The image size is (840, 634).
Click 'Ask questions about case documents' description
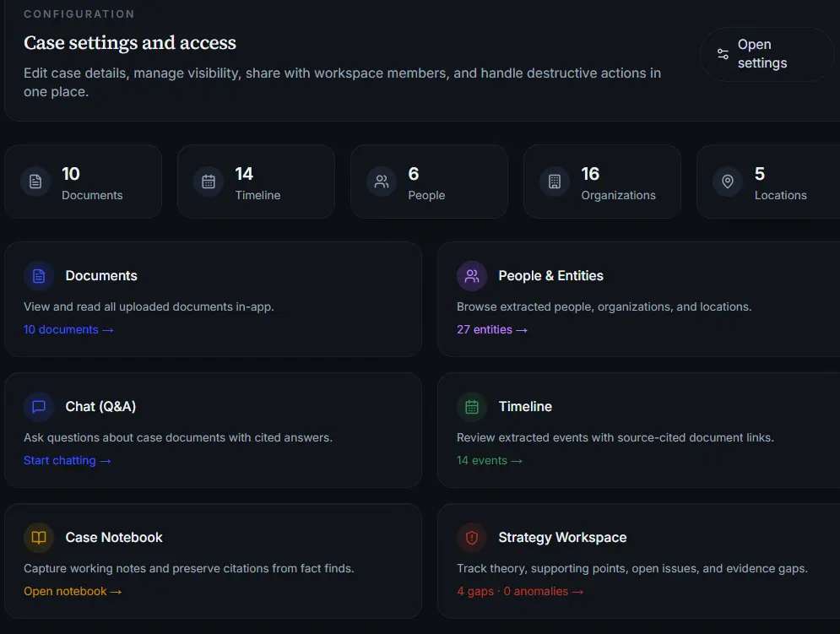[x=178, y=437]
